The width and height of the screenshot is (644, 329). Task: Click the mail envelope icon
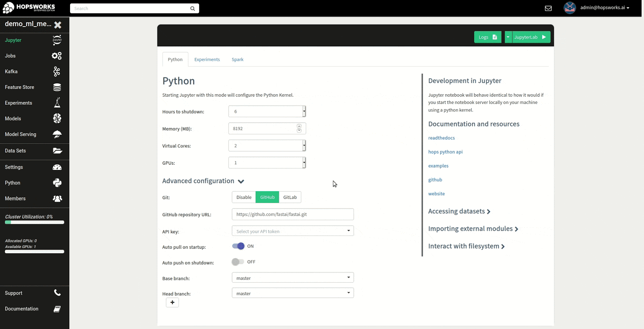[548, 8]
